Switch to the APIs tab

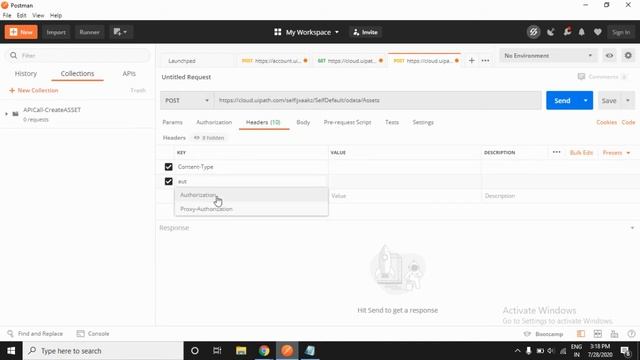click(x=129, y=73)
